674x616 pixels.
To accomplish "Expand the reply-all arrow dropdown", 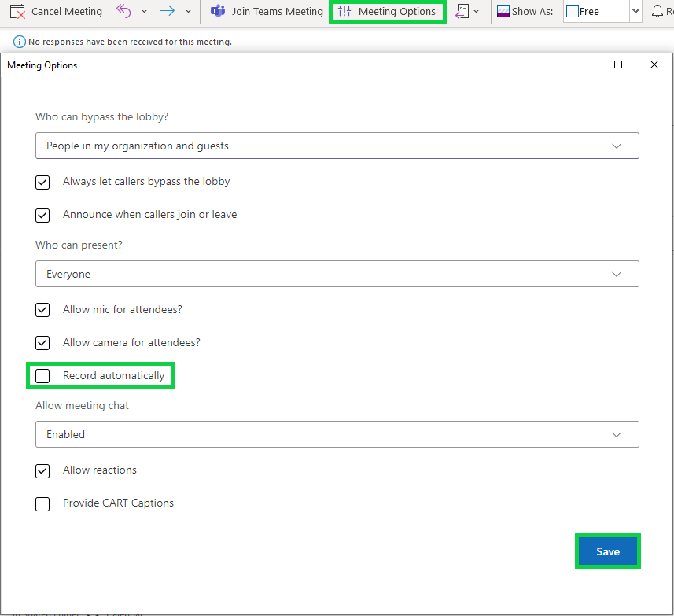I will pyautogui.click(x=144, y=12).
